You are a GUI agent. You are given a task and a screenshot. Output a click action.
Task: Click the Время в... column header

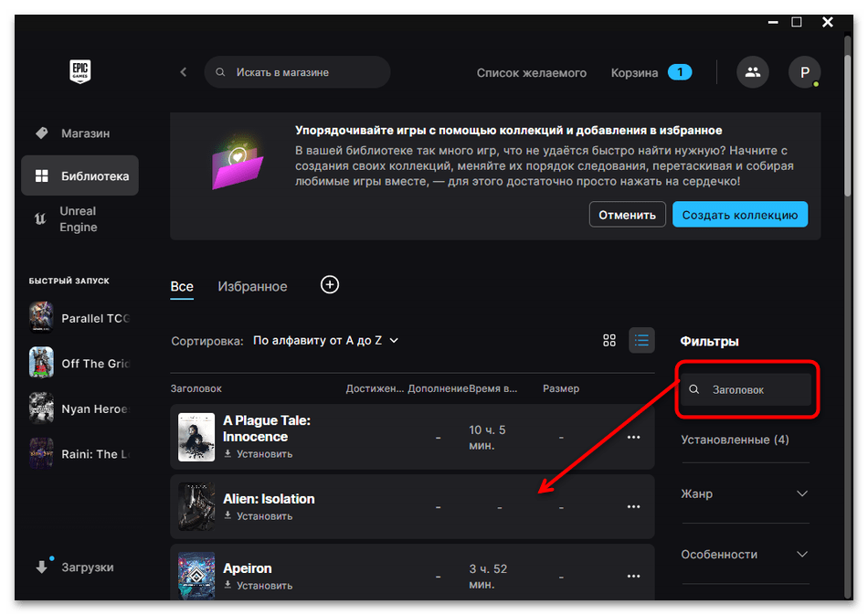pyautogui.click(x=493, y=388)
